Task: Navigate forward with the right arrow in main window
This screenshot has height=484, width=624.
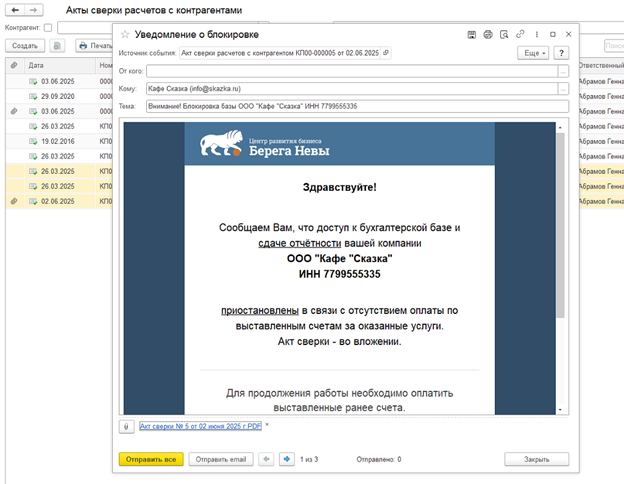Action: click(34, 10)
